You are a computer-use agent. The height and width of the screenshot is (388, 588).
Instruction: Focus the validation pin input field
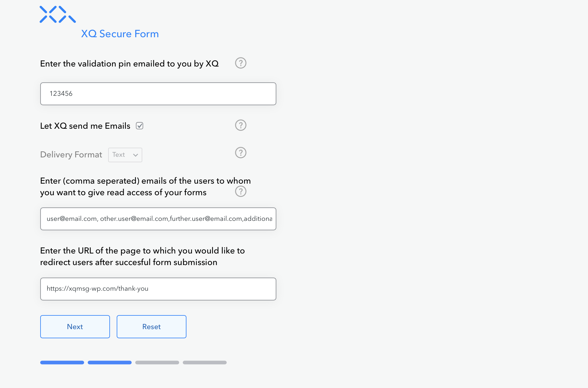[158, 94]
